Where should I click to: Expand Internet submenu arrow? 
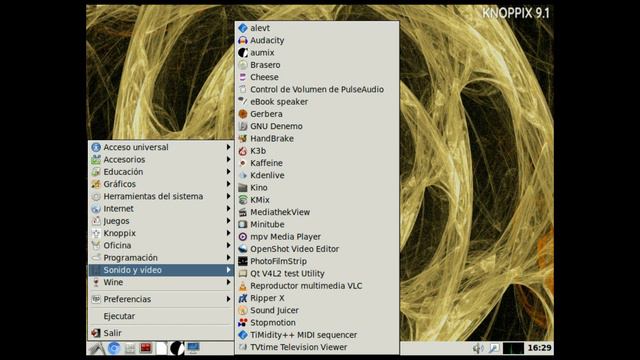coord(228,208)
